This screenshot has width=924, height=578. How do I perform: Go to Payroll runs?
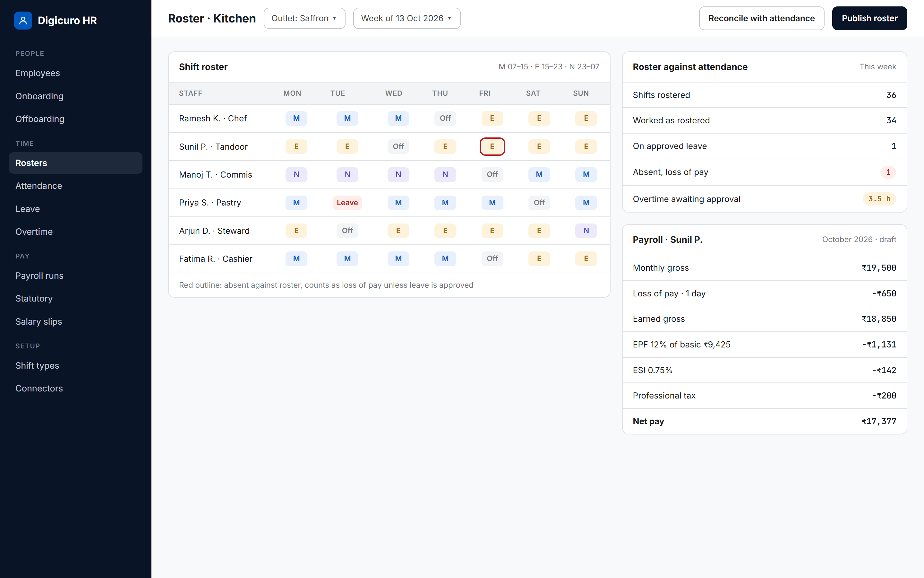click(76, 276)
